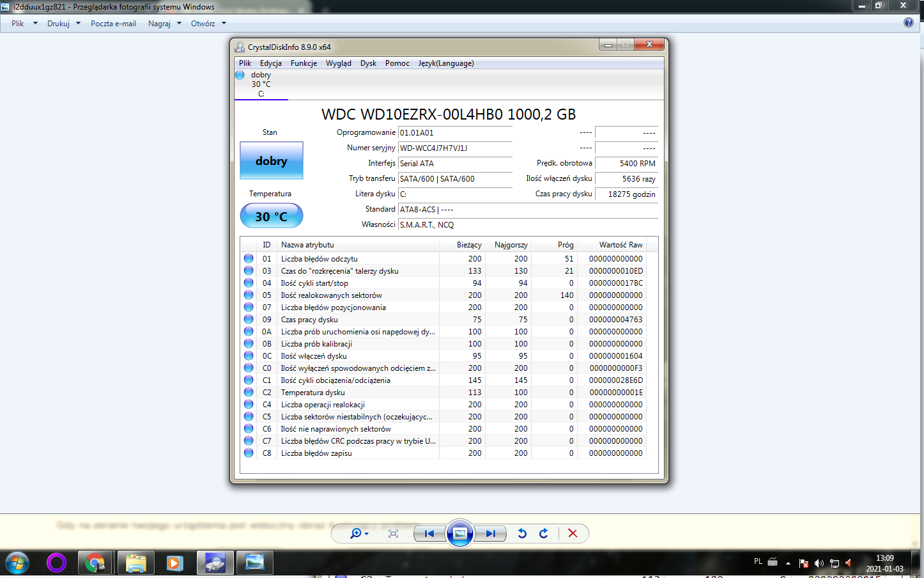Click status circle for Liczba błędów zapisu

tap(249, 453)
